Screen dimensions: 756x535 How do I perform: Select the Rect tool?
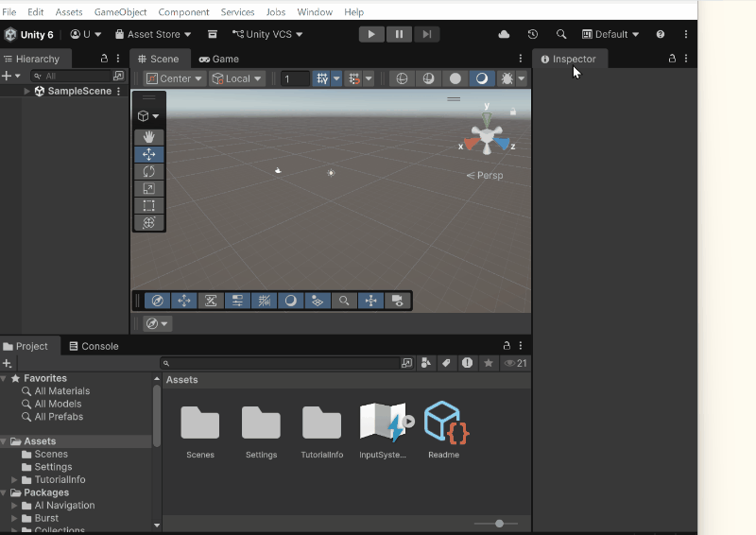(x=148, y=205)
